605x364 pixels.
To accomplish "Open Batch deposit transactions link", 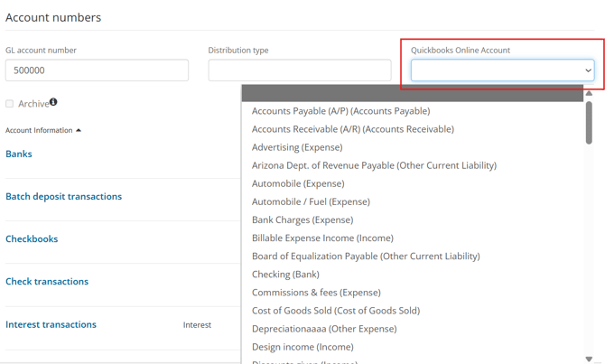I will 63,196.
